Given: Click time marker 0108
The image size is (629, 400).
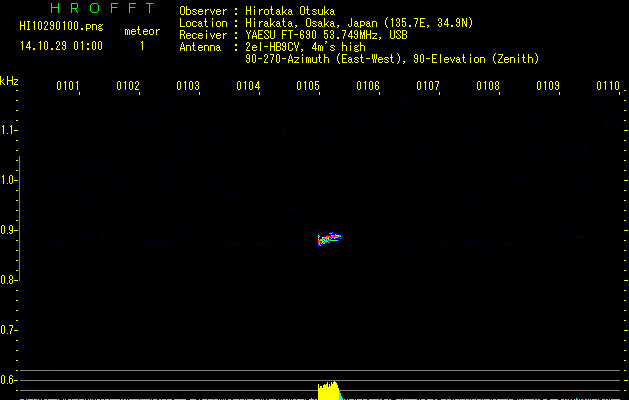Looking at the screenshot, I should [x=488, y=86].
